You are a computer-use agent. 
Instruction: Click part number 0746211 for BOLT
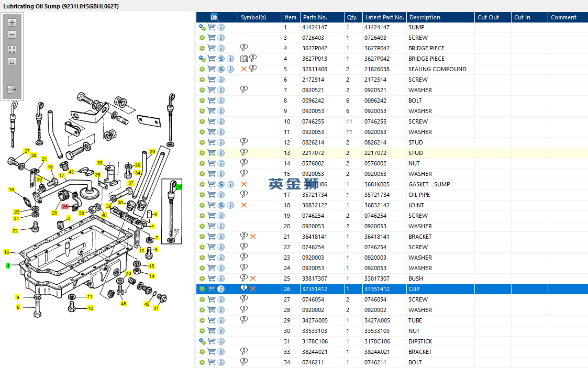[x=313, y=362]
